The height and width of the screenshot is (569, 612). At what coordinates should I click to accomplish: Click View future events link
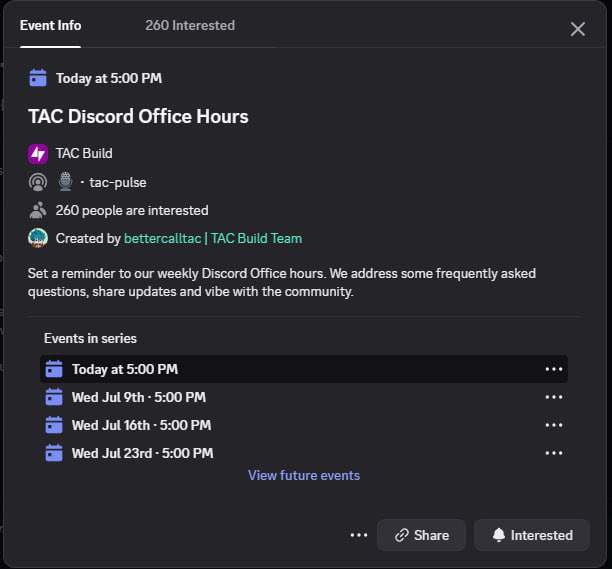tap(304, 475)
